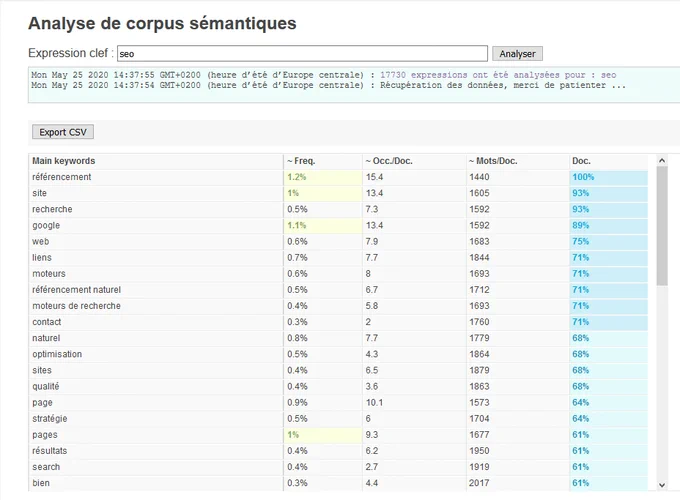Click the Main keywords column header
Viewport: 680px width, 500px height.
(x=156, y=161)
